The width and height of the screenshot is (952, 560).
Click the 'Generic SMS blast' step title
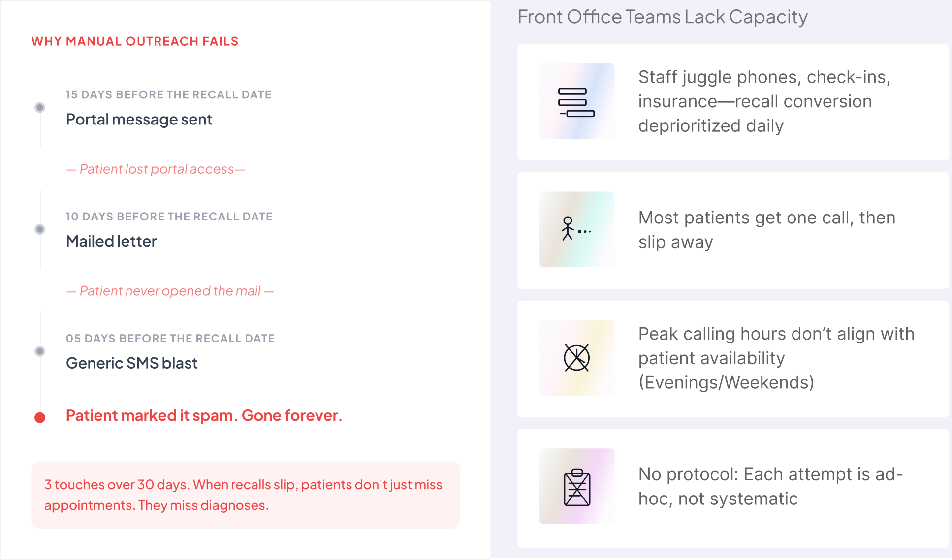click(x=132, y=363)
